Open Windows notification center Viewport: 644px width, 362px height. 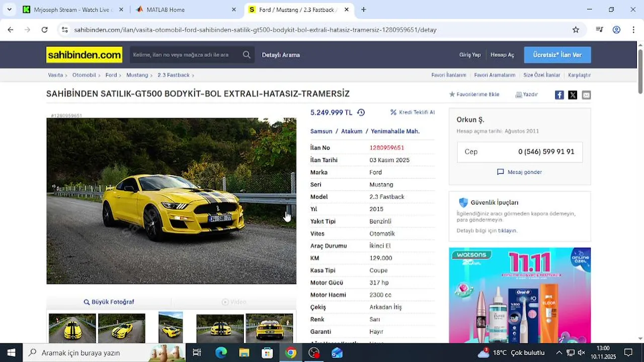coord(628,352)
